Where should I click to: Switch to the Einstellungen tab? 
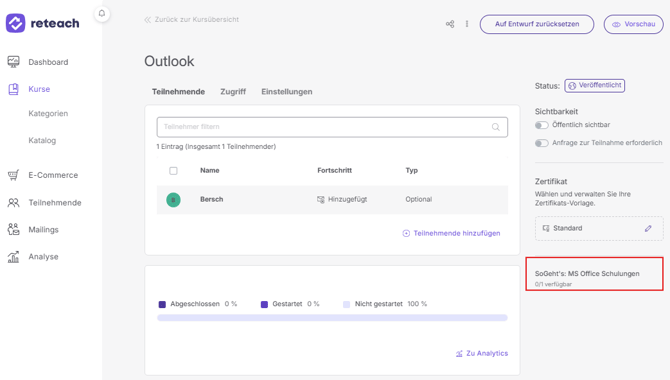click(287, 91)
